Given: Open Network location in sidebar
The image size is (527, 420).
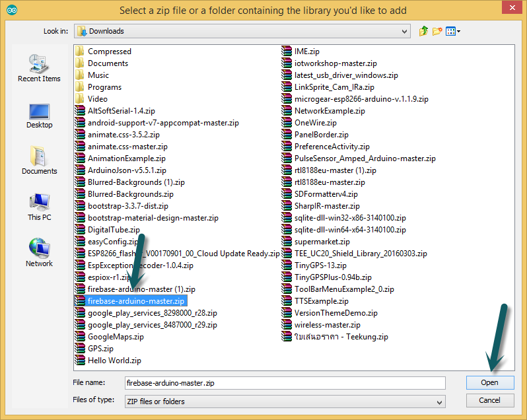Looking at the screenshot, I should 39,253.
